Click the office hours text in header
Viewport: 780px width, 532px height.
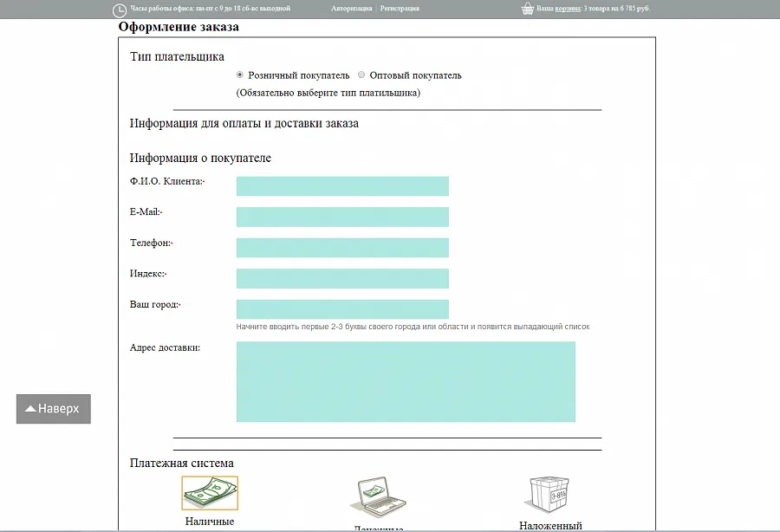(210, 9)
